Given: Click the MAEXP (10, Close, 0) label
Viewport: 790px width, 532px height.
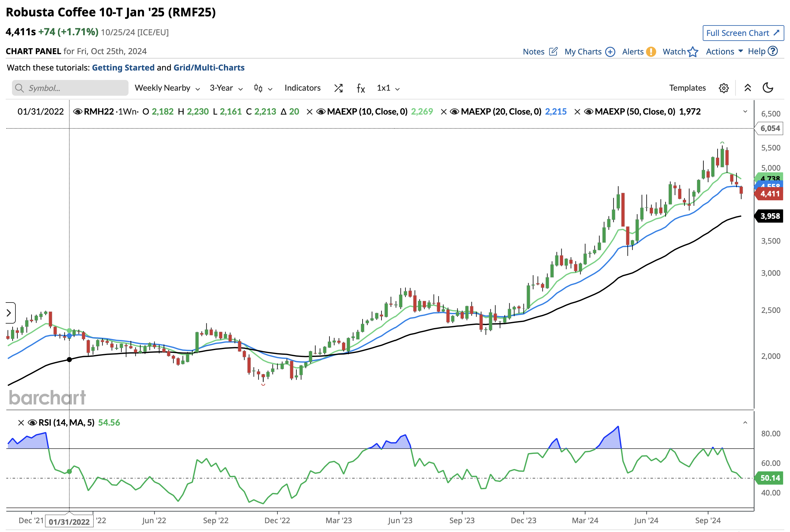Looking at the screenshot, I should pyautogui.click(x=367, y=112).
